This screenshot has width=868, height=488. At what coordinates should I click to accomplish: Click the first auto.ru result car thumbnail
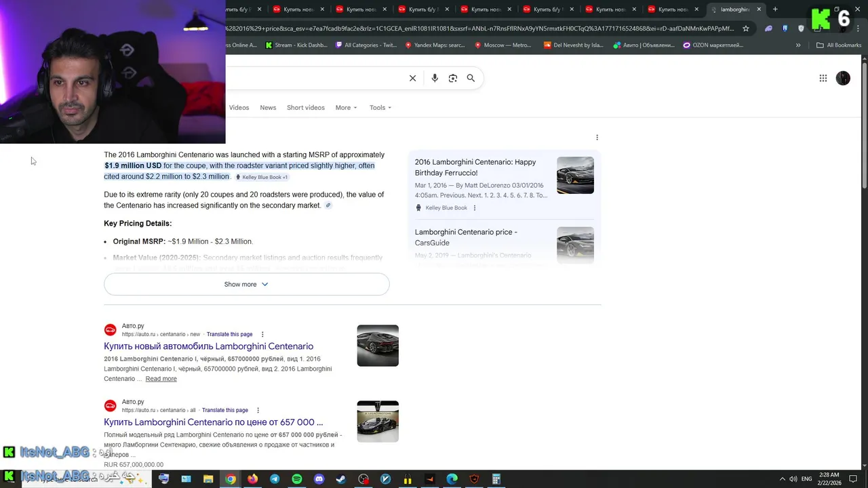click(x=378, y=346)
